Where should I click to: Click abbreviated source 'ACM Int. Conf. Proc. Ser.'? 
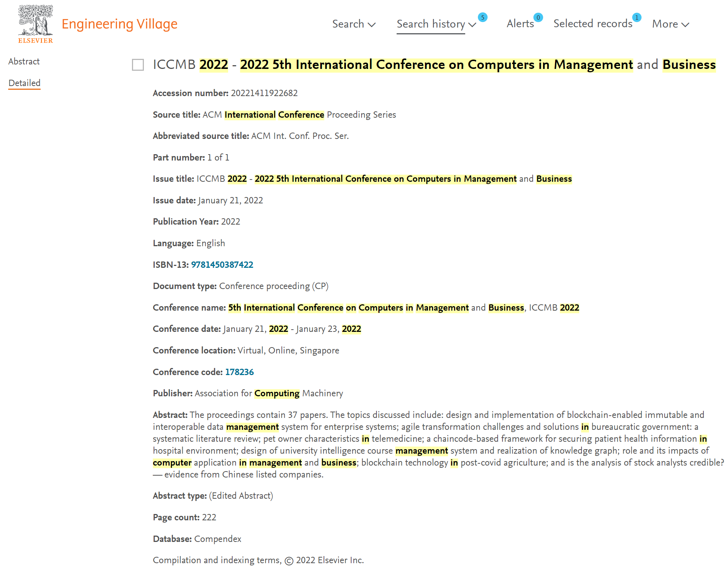coord(300,136)
